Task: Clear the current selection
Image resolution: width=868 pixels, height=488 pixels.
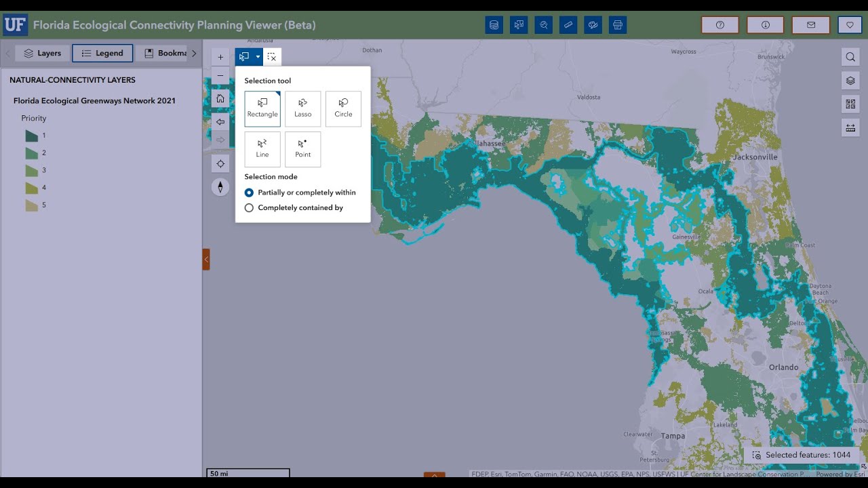Action: click(x=272, y=57)
